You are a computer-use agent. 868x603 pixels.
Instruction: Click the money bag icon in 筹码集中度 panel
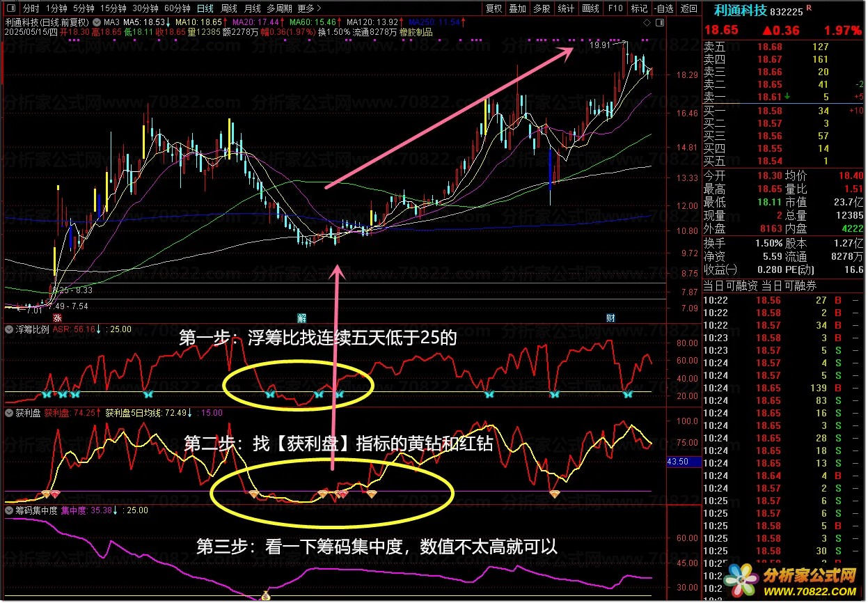click(x=265, y=595)
